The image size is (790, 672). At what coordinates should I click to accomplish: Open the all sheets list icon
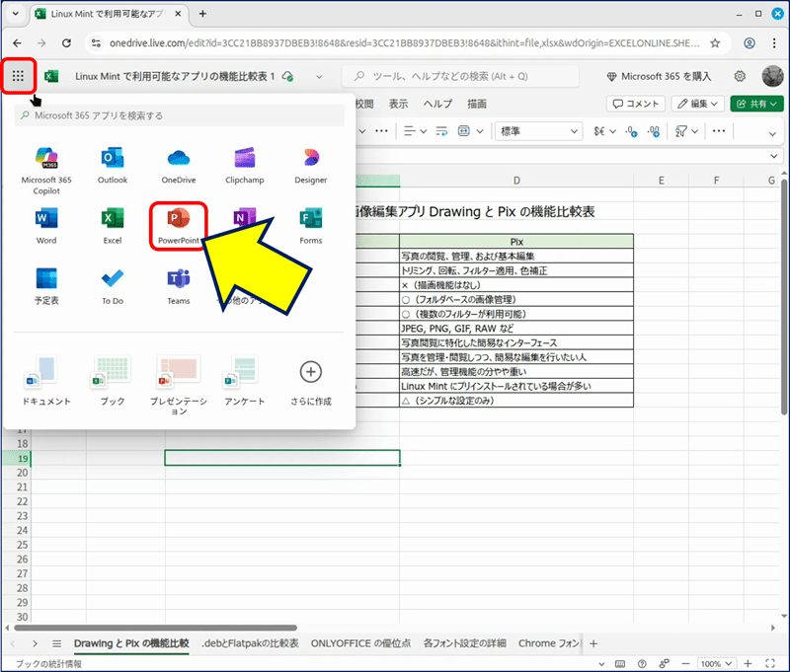(x=56, y=643)
